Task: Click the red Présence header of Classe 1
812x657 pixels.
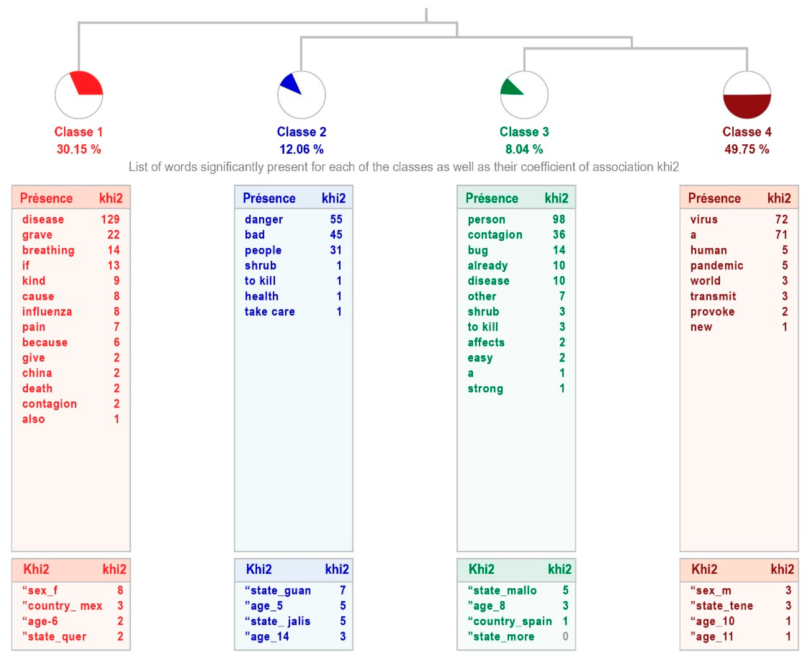Action: coord(46,198)
